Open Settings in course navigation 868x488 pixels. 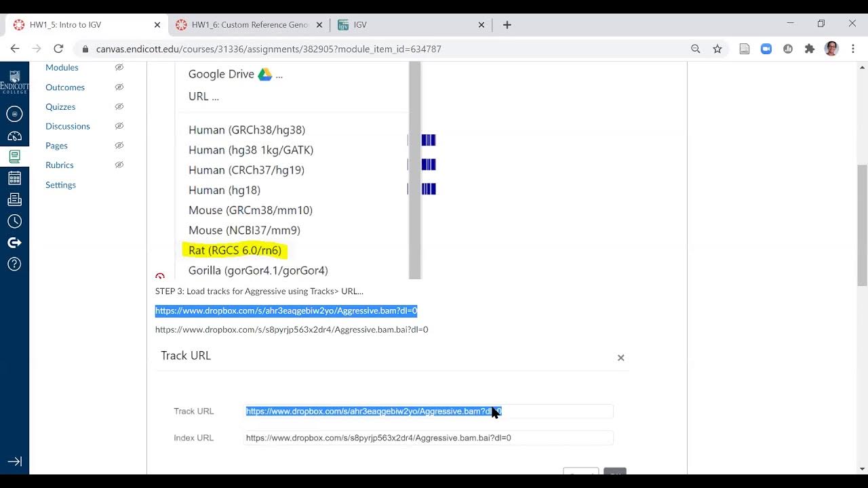60,184
